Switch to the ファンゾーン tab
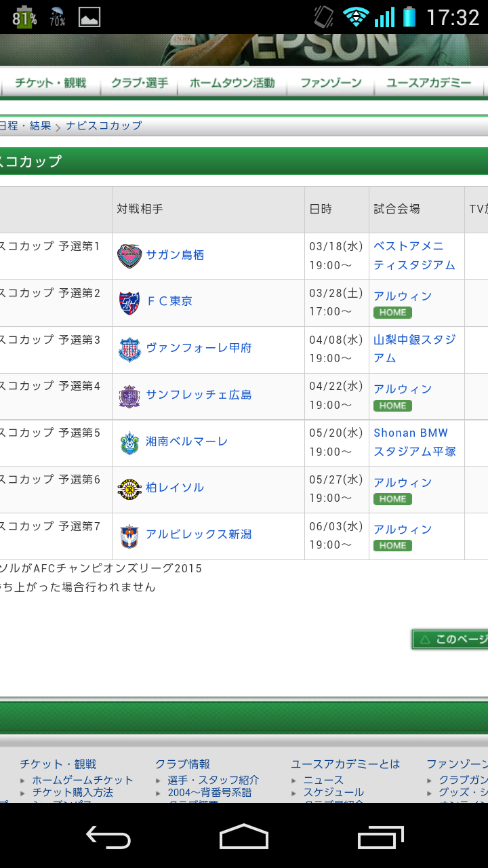Image resolution: width=488 pixels, height=868 pixels. coord(331,83)
